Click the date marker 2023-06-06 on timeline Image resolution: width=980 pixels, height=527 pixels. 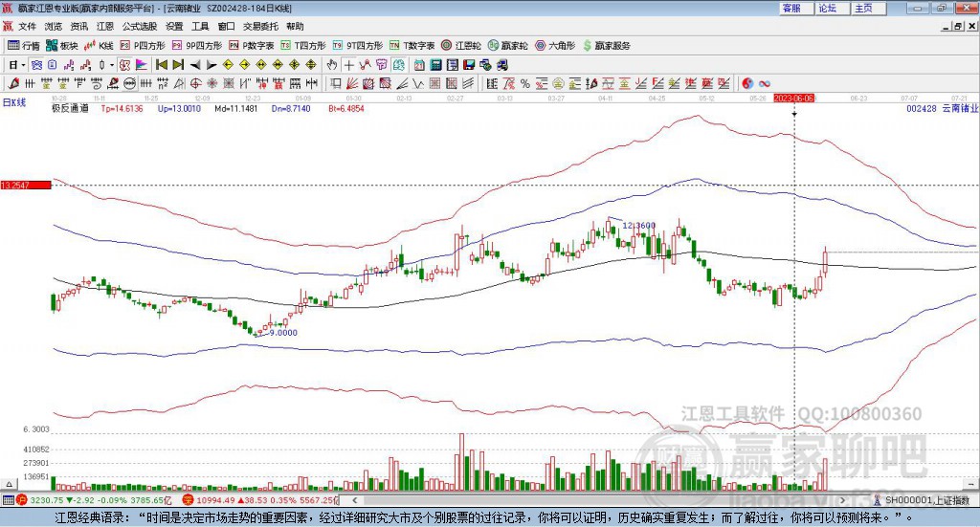(793, 99)
